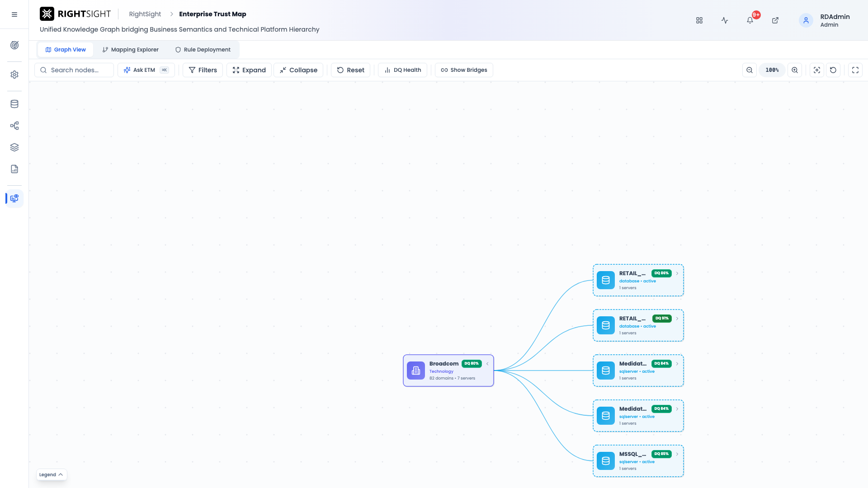Click the DQ 86% badge on RETAIL node
Image resolution: width=868 pixels, height=488 pixels.
(x=661, y=273)
